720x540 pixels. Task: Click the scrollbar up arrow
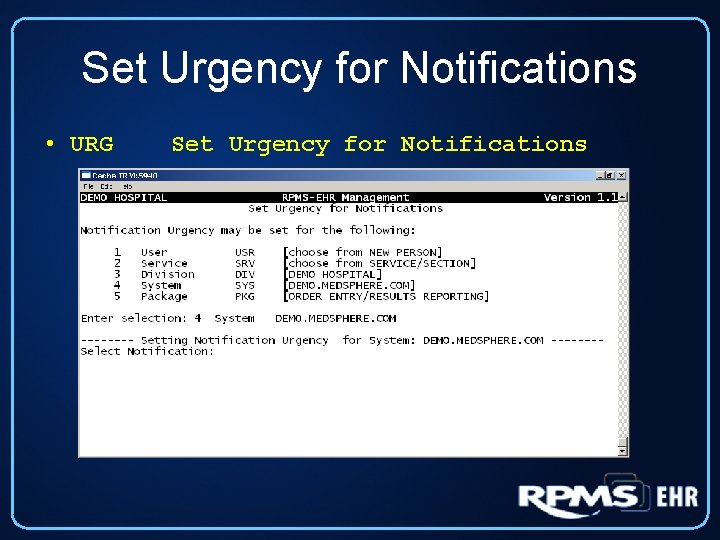623,197
